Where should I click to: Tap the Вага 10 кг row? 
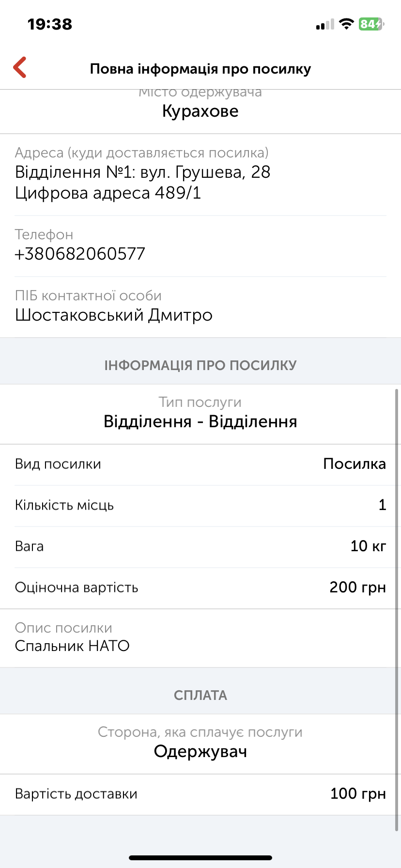tap(200, 546)
